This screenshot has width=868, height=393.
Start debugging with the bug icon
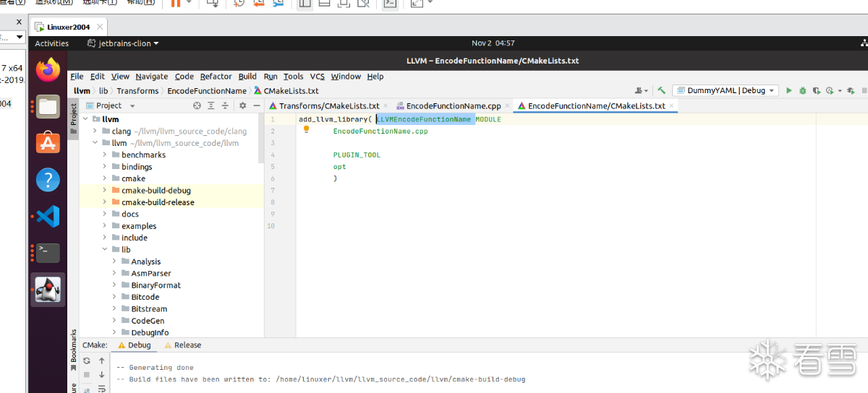click(x=802, y=90)
